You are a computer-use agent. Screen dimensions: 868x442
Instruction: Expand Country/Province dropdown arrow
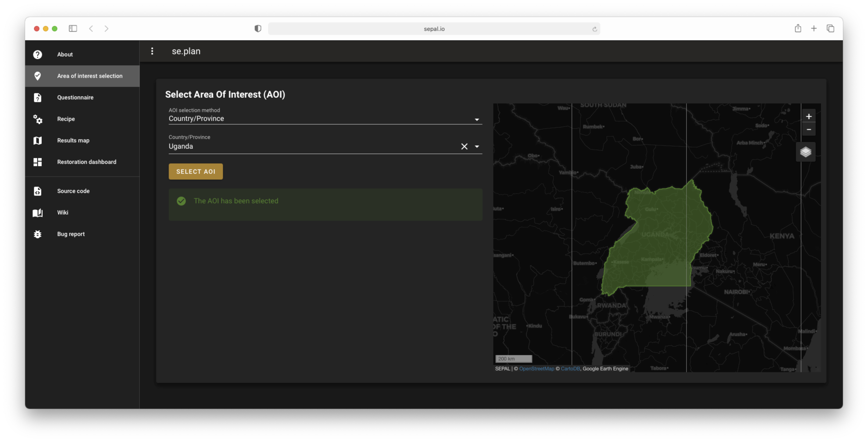(x=477, y=146)
